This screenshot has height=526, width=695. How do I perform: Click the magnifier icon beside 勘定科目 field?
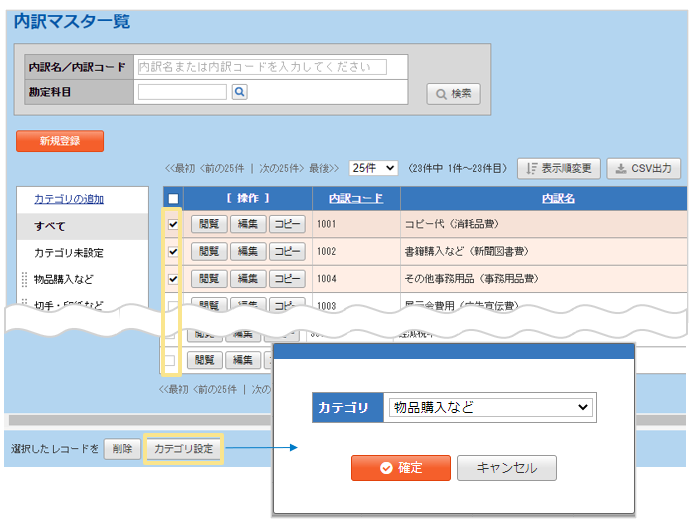pos(240,92)
